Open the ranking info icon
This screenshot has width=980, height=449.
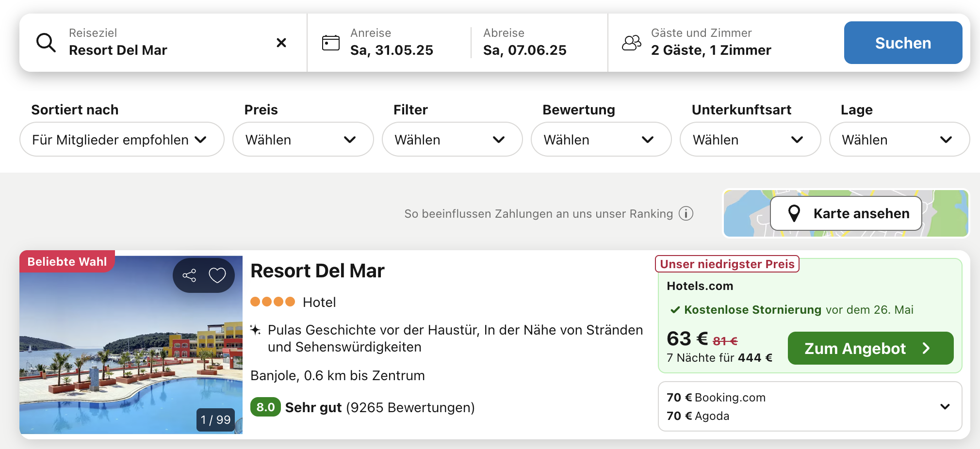(x=686, y=213)
